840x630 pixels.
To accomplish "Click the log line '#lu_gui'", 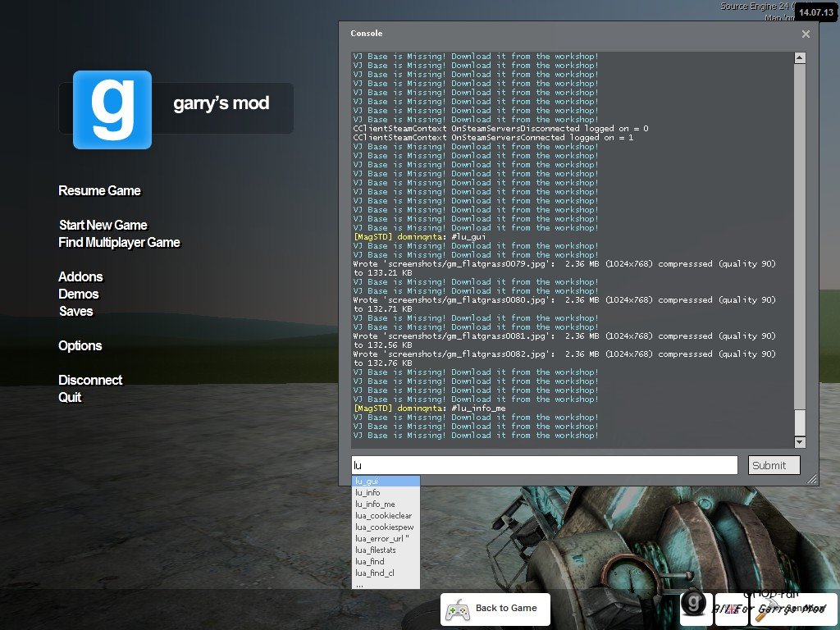I will (x=419, y=237).
